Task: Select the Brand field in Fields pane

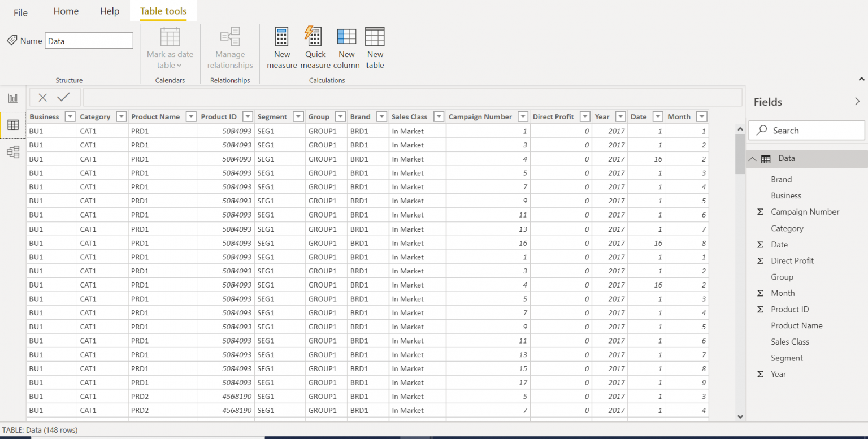Action: pos(782,179)
